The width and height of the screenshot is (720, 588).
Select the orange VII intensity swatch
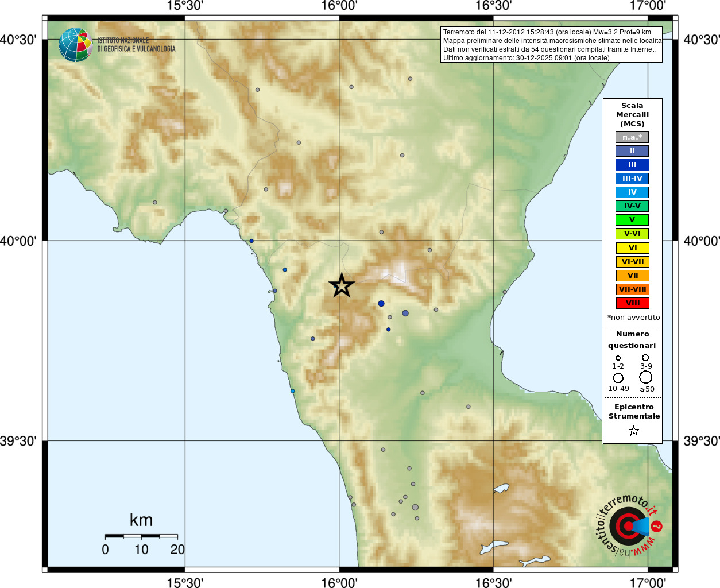click(x=632, y=276)
